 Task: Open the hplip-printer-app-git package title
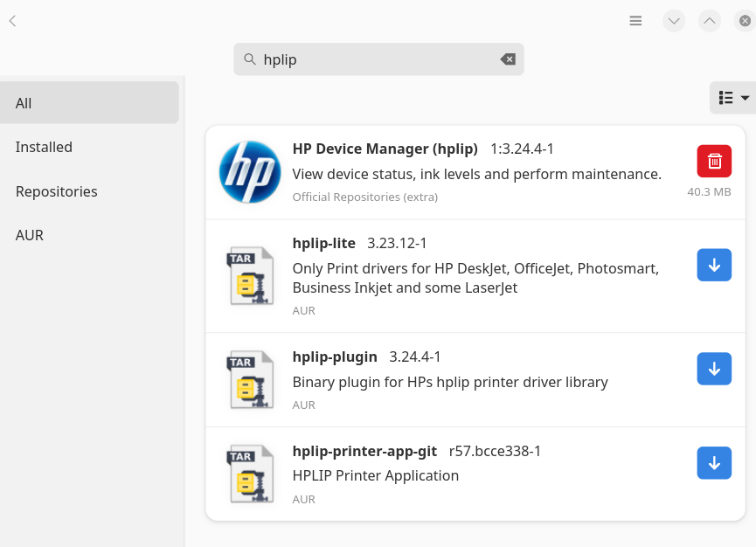(364, 451)
